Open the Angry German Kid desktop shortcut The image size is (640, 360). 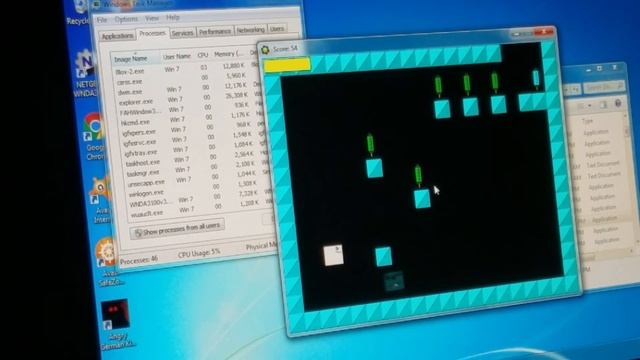coord(116,324)
